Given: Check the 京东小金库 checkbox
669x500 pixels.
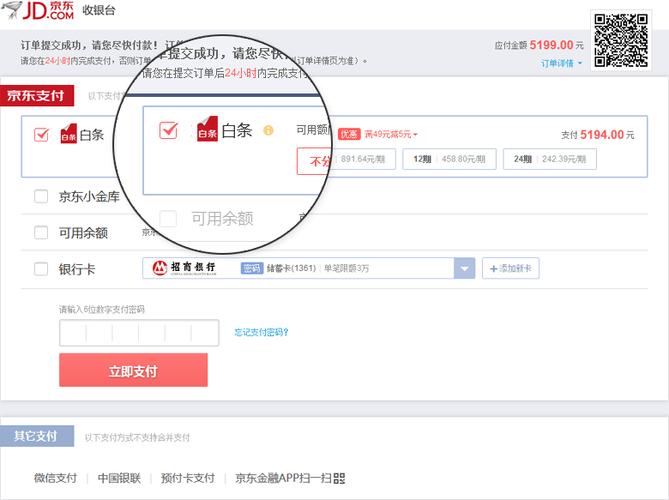Looking at the screenshot, I should coord(41,196).
